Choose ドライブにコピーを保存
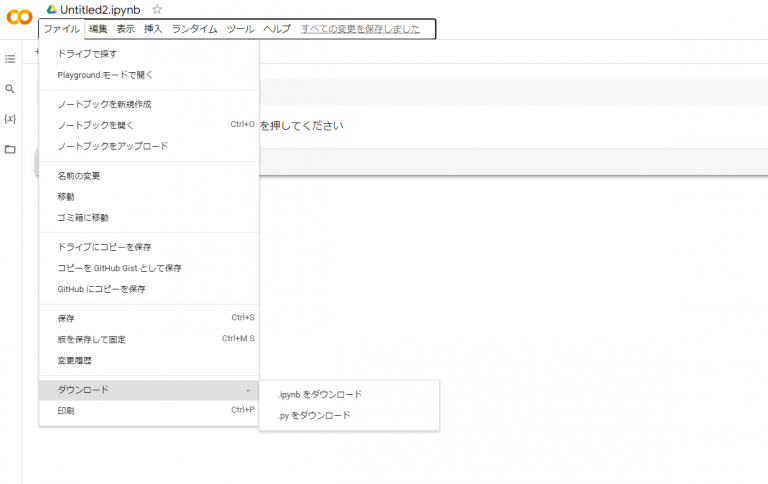The image size is (768, 484). (x=104, y=247)
